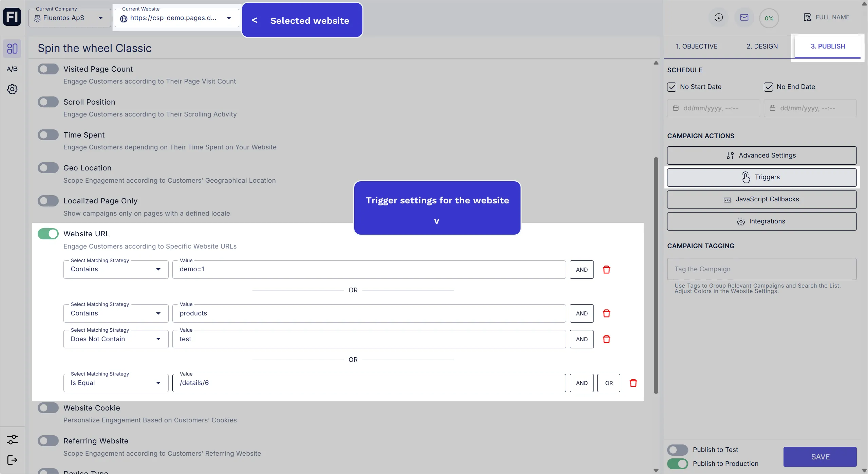Click the info circle icon in header
The image size is (868, 474).
718,18
